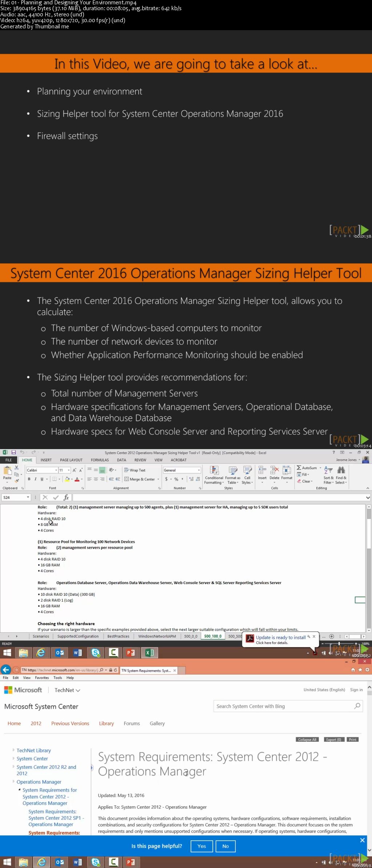Switch to the PAGE LAYOUT ribbon tab
The height and width of the screenshot is (868, 372).
pyautogui.click(x=71, y=460)
